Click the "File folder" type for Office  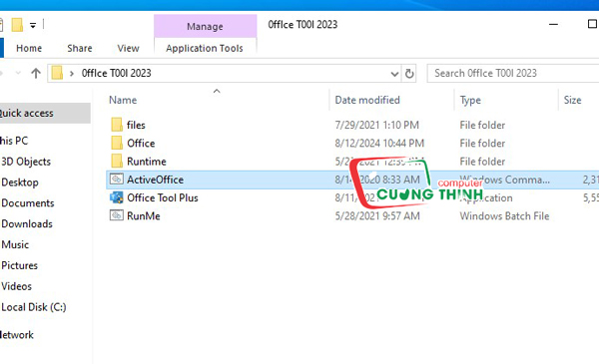(x=482, y=143)
